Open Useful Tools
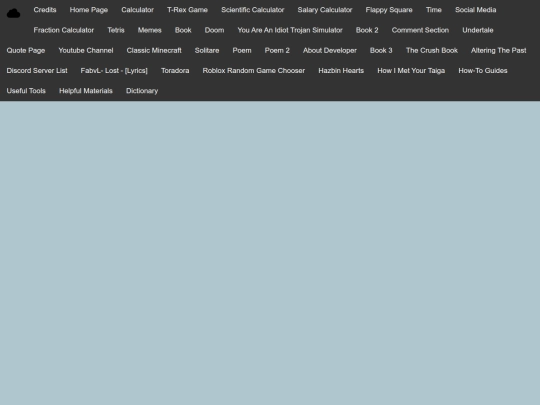Viewport: 540px width, 405px height. [x=26, y=91]
